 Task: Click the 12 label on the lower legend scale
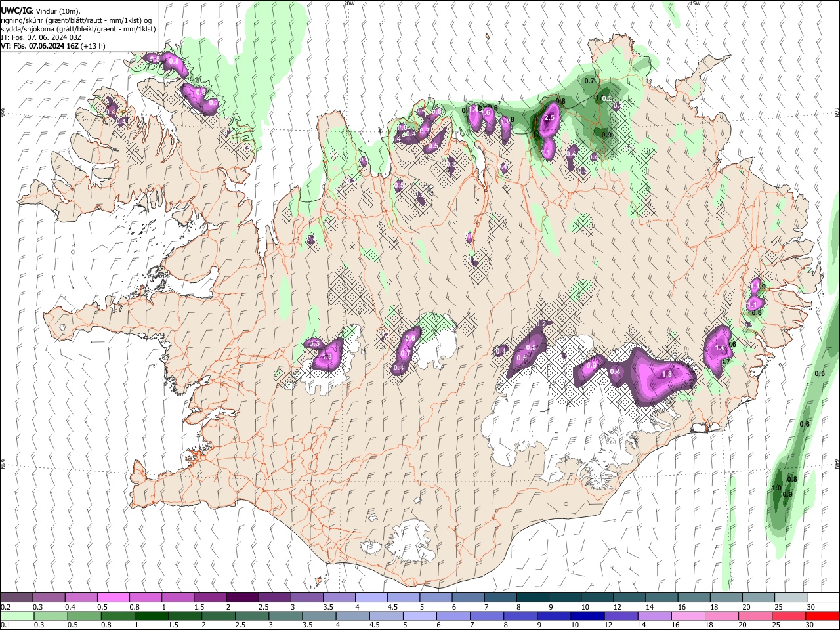tap(609, 625)
